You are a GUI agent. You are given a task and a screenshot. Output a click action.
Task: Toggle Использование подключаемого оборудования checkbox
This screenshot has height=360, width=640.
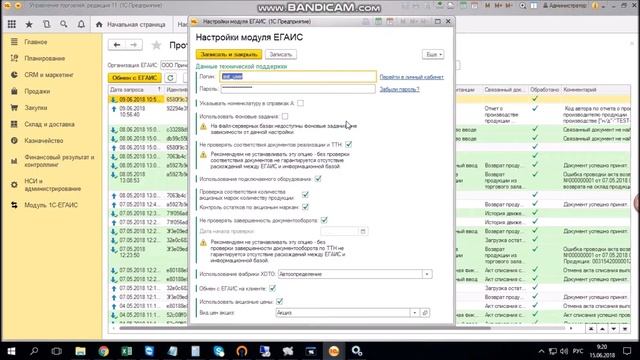(x=318, y=179)
